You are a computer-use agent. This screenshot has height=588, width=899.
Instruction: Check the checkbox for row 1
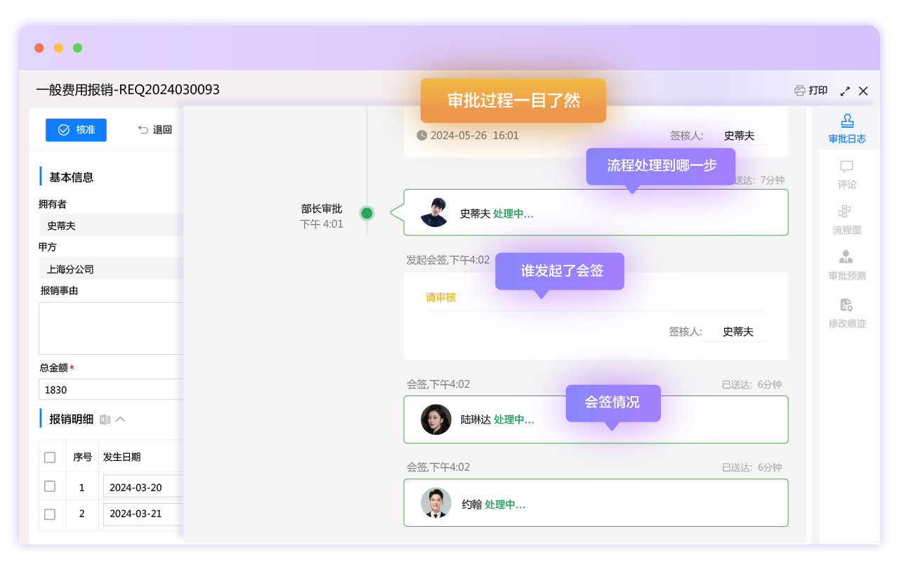pyautogui.click(x=51, y=486)
